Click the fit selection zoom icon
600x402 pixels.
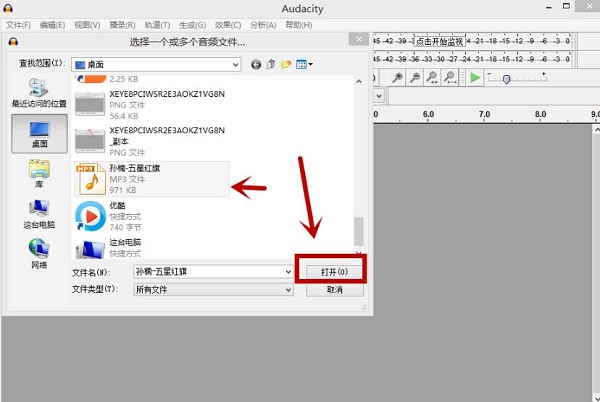pos(432,78)
